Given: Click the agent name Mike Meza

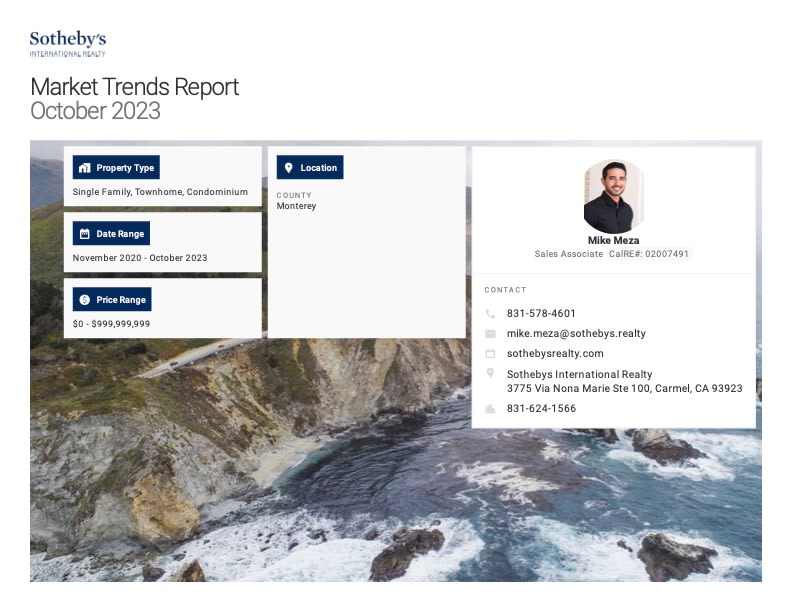Looking at the screenshot, I should tap(613, 240).
